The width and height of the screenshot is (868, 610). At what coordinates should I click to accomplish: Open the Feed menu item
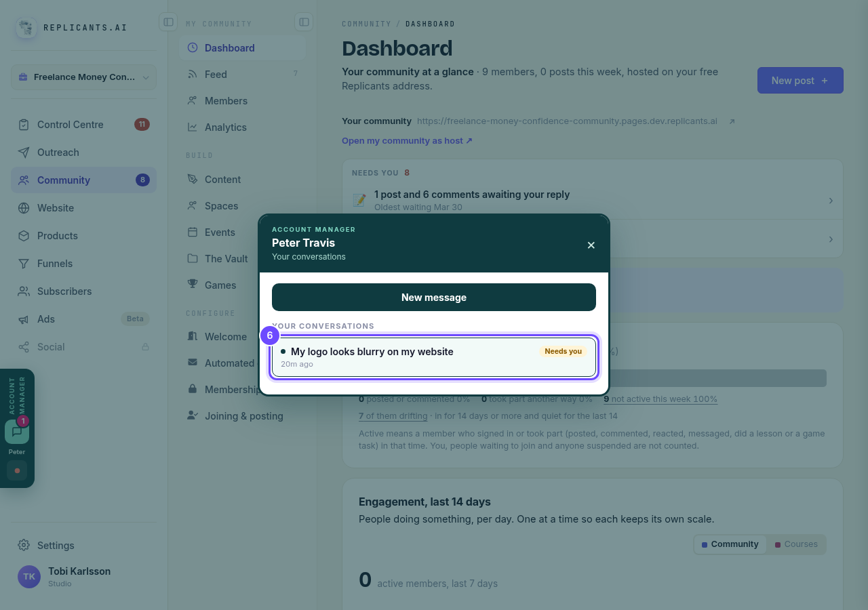tap(242, 74)
